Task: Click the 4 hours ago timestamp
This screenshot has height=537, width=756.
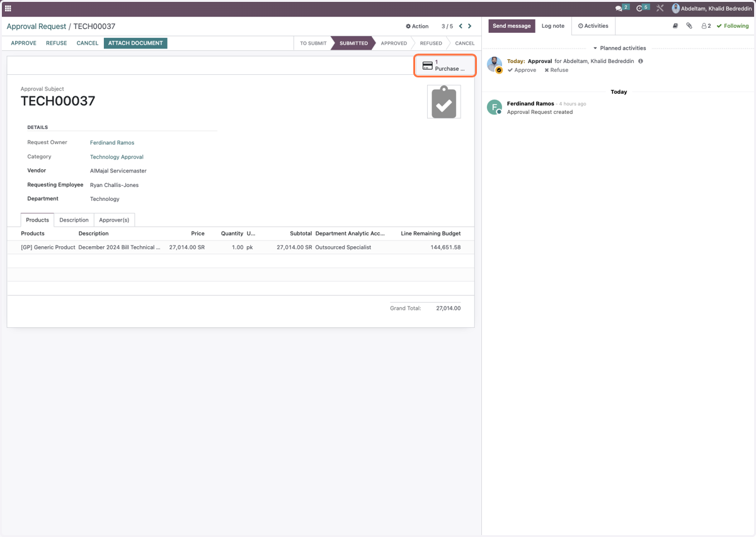Action: (573, 104)
